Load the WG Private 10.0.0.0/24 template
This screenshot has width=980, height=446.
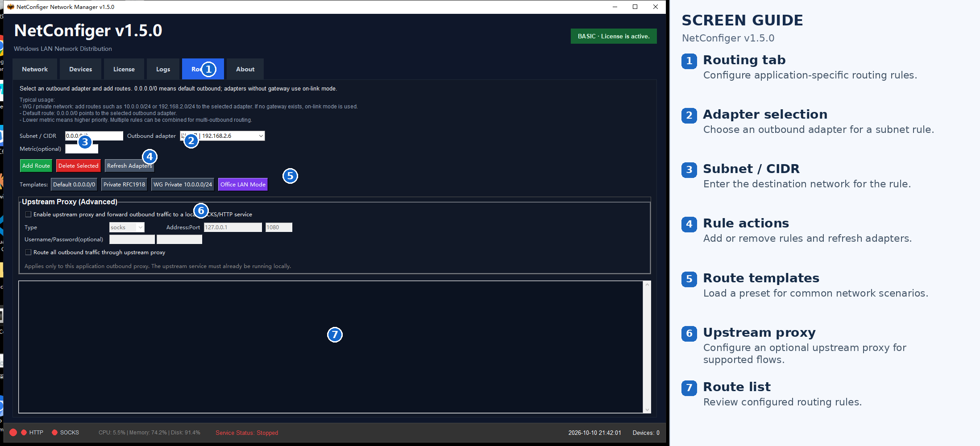pos(183,185)
